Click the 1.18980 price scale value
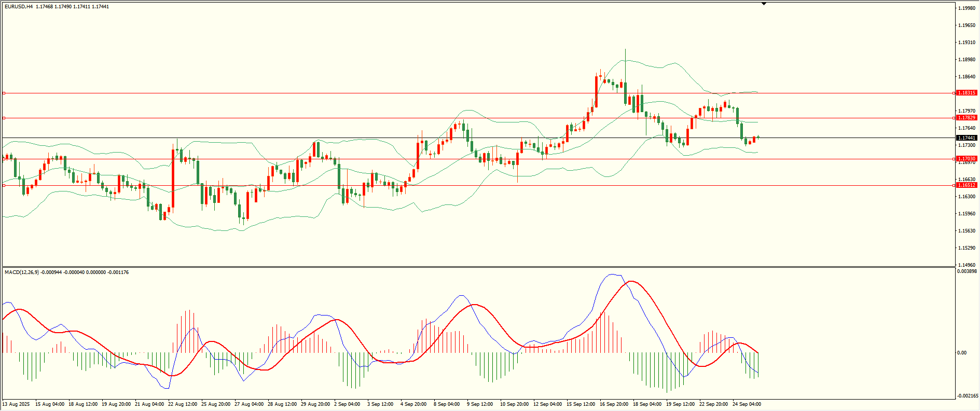 (x=967, y=60)
